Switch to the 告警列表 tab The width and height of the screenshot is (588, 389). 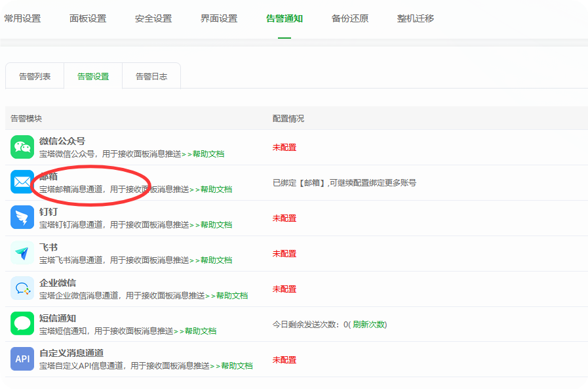point(35,76)
